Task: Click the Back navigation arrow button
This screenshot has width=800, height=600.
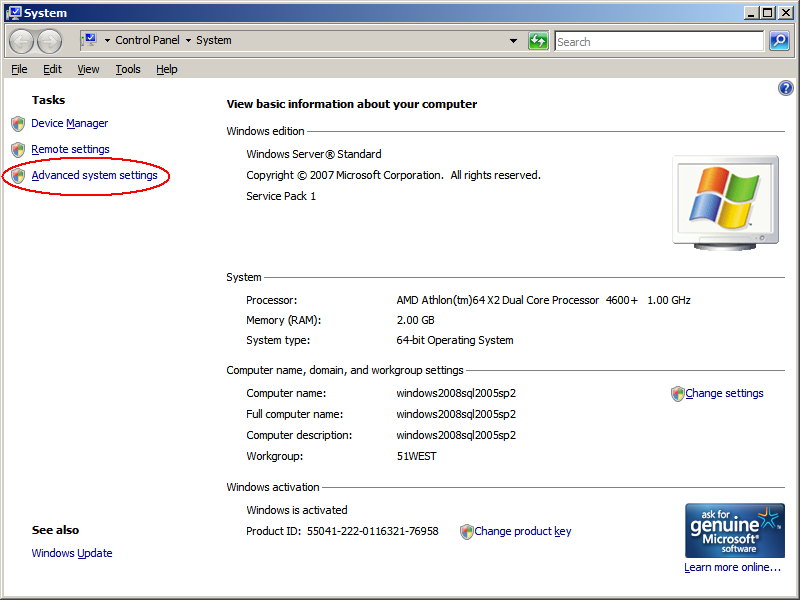Action: [21, 41]
